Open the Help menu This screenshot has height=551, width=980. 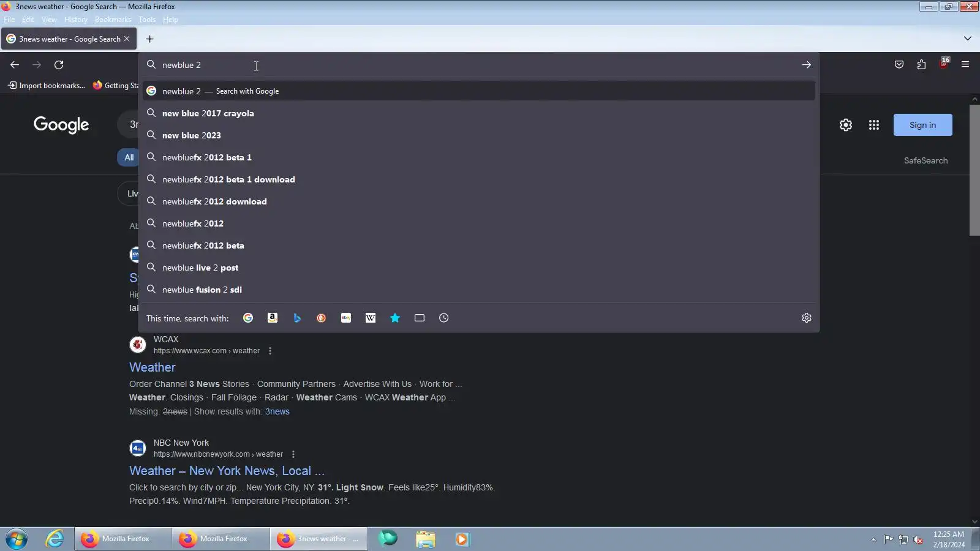pyautogui.click(x=170, y=20)
